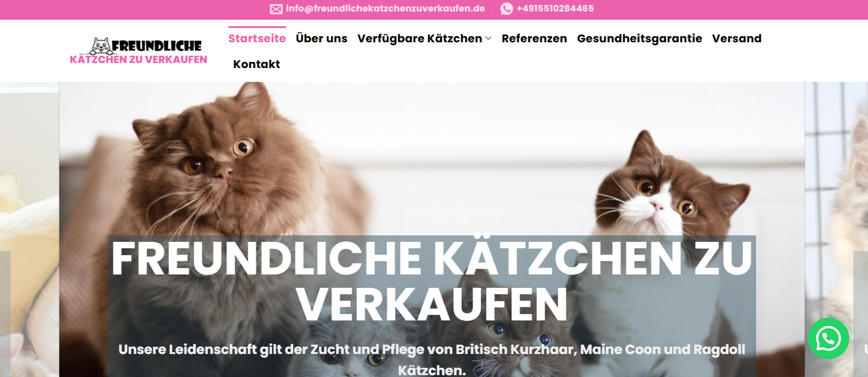Click the Freundliche Kätzchen zu Verkaufen headline
The width and height of the screenshot is (868, 377).
(432, 281)
